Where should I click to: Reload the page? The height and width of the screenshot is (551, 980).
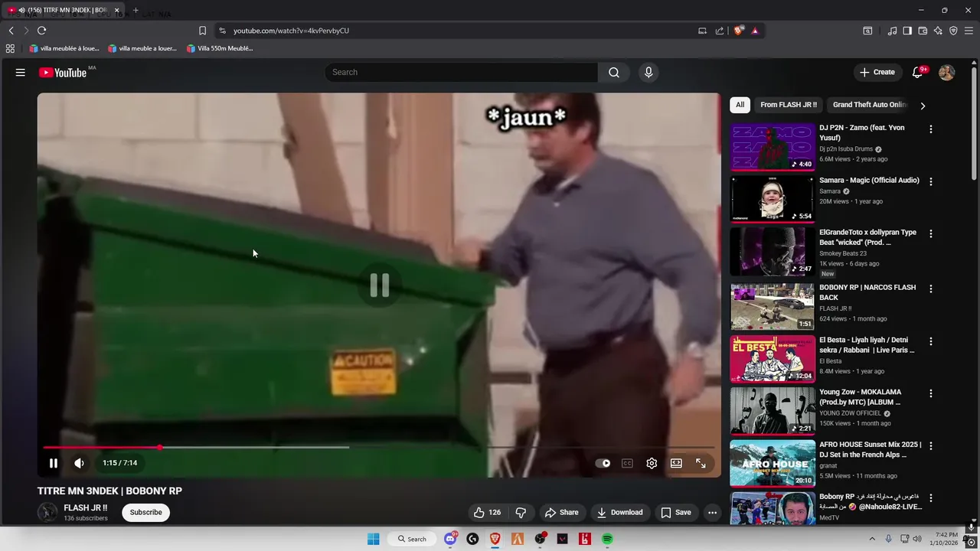[x=41, y=31]
